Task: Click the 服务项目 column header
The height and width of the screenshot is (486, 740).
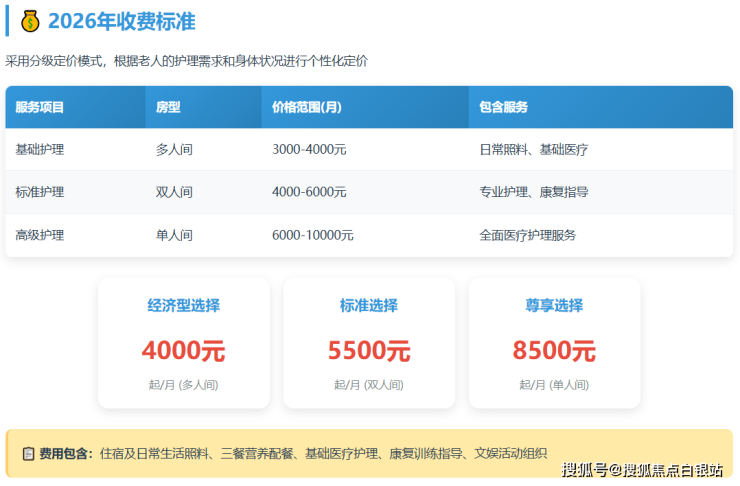Action: click(x=40, y=107)
